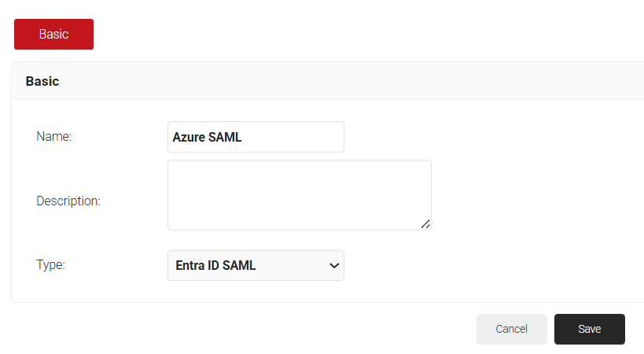Click empty space right of Name field

[x=488, y=137]
